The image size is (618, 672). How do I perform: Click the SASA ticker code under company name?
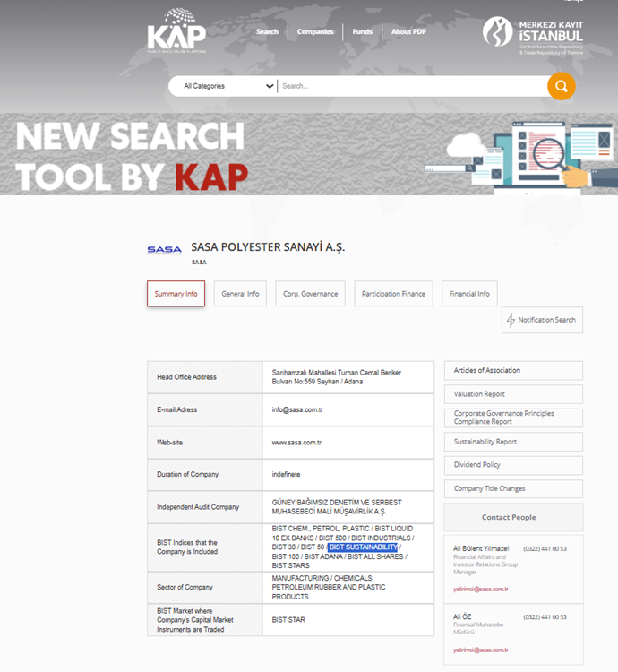(x=199, y=262)
